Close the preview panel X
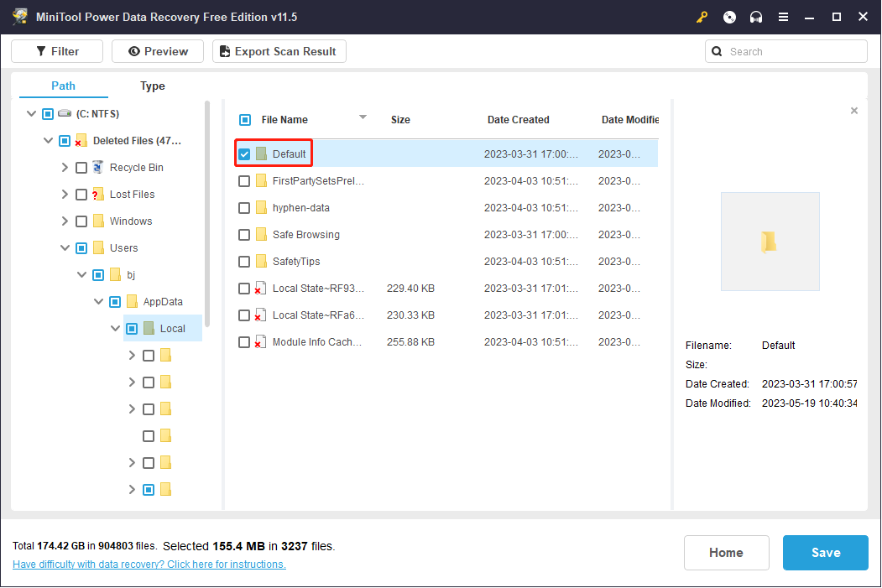The width and height of the screenshot is (882, 588). click(853, 111)
